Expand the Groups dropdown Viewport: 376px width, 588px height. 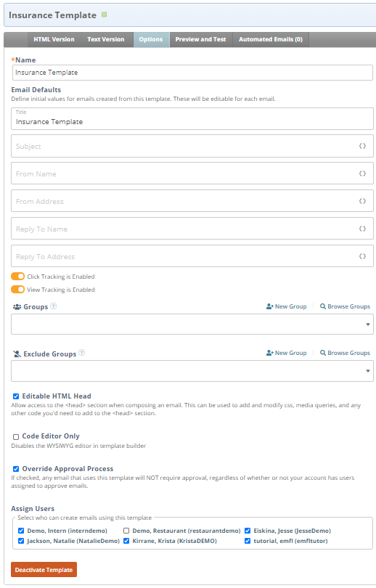coord(192,324)
